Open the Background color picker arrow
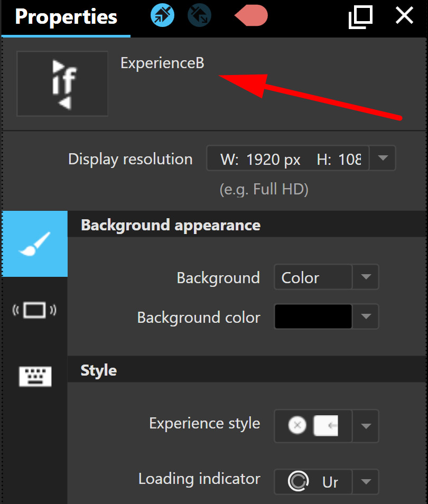 coord(366,316)
